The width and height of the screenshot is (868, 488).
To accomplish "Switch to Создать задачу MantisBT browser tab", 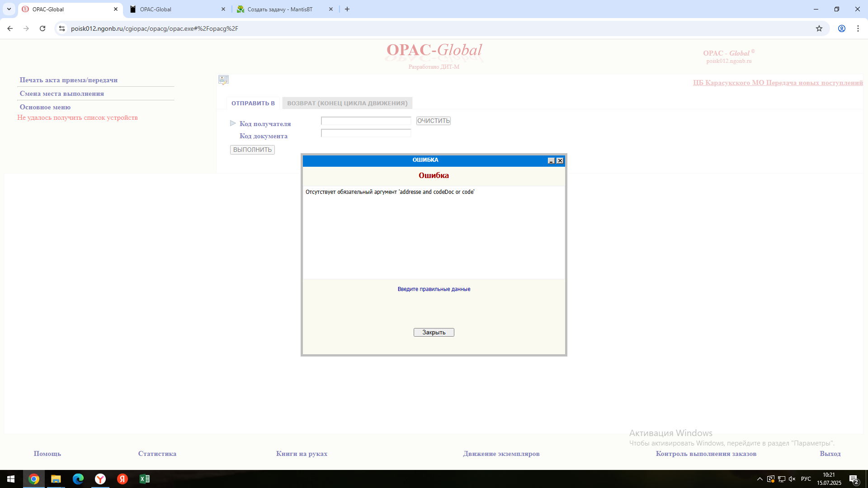I will [x=280, y=9].
